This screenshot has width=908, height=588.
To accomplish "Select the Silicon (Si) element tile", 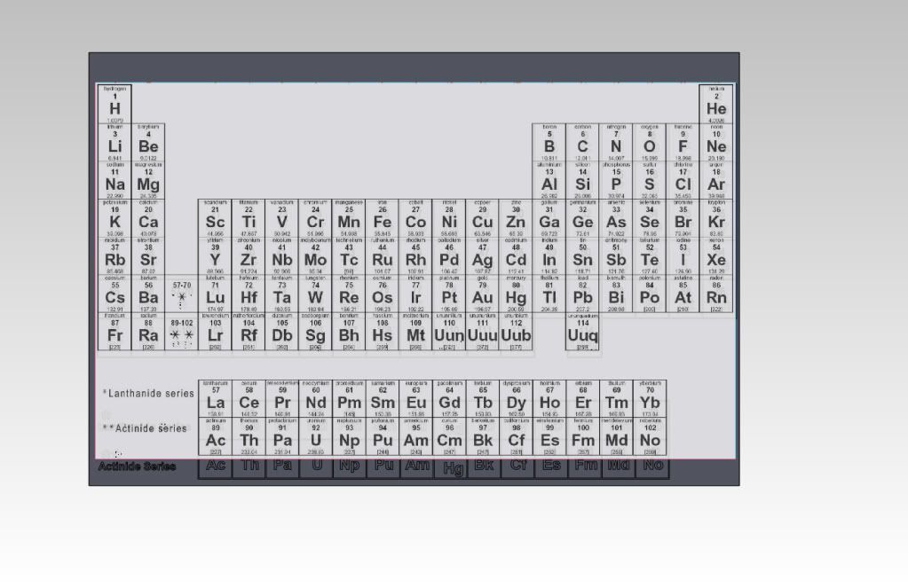I will pyautogui.click(x=582, y=180).
